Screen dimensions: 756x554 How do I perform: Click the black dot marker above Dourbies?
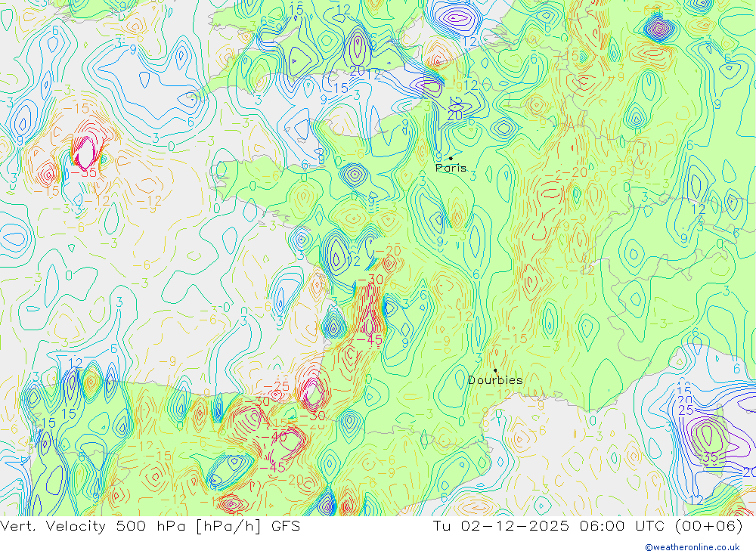coord(495,371)
